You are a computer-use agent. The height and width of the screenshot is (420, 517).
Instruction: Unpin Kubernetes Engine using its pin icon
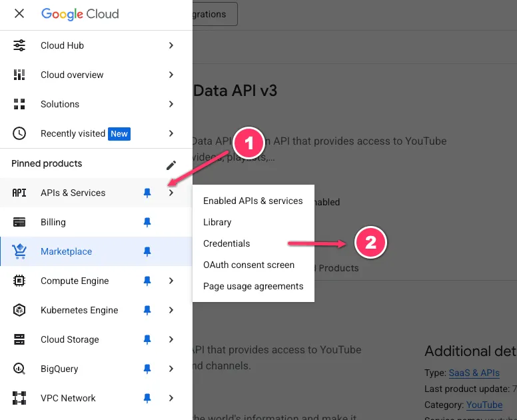coord(147,311)
